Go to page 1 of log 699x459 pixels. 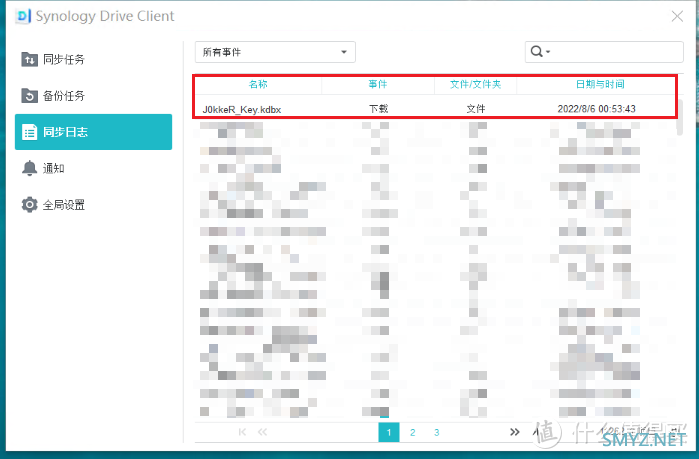coord(389,432)
